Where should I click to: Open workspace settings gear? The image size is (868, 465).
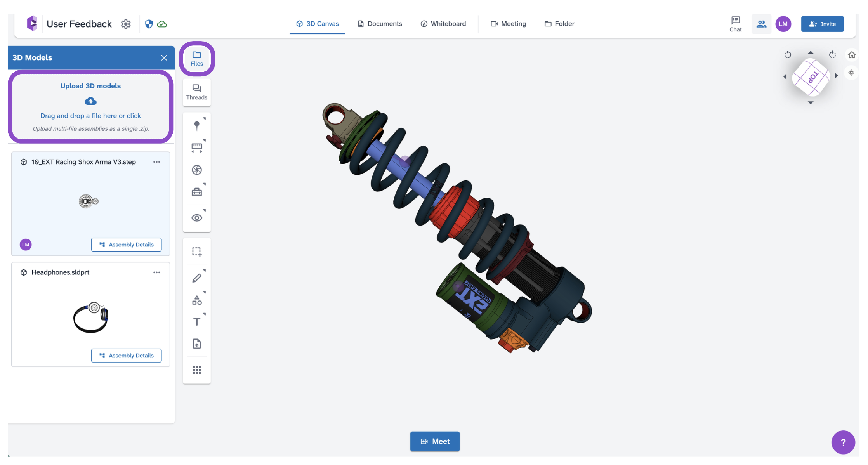[126, 24]
